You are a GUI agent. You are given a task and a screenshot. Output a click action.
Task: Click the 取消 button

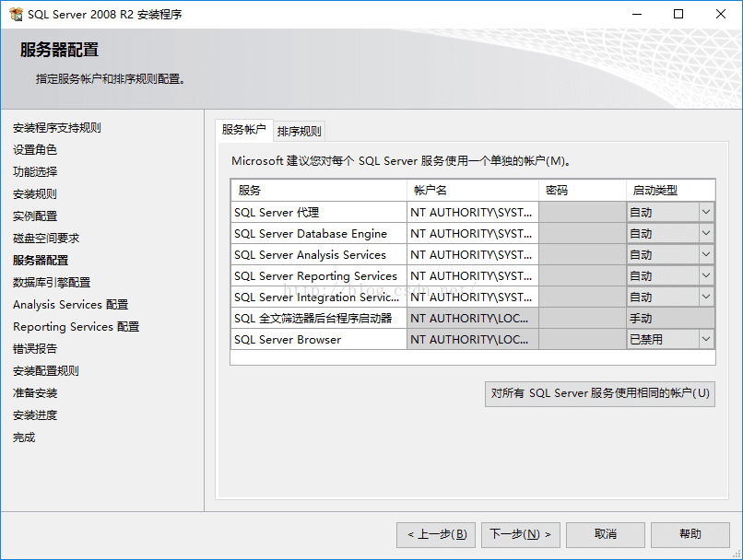[x=605, y=534]
